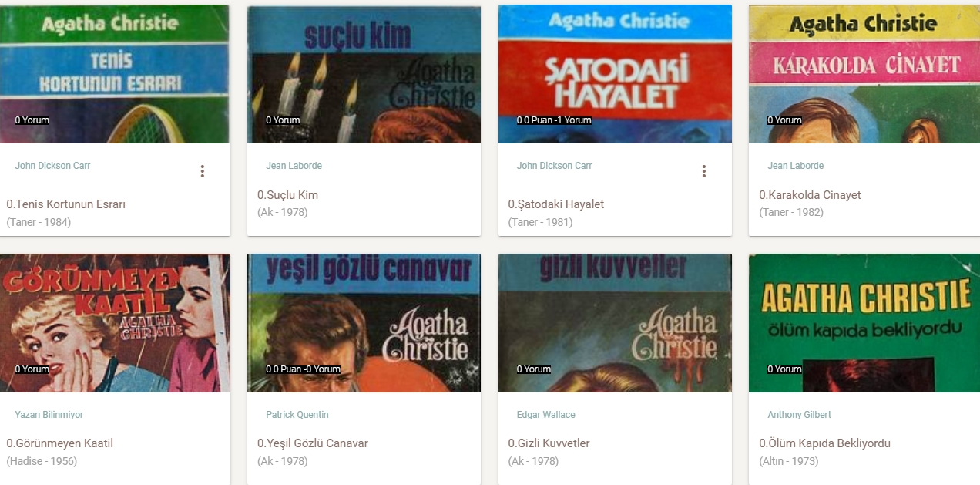The width and height of the screenshot is (980, 485).
Task: Open the three-dot menu on Tenis Kortunun Esrarı card
Action: tap(203, 171)
